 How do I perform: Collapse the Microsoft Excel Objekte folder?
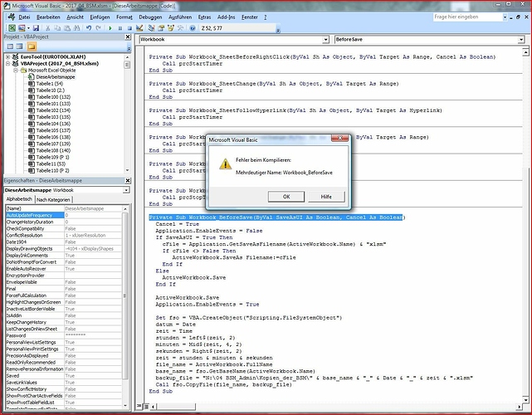click(x=16, y=71)
